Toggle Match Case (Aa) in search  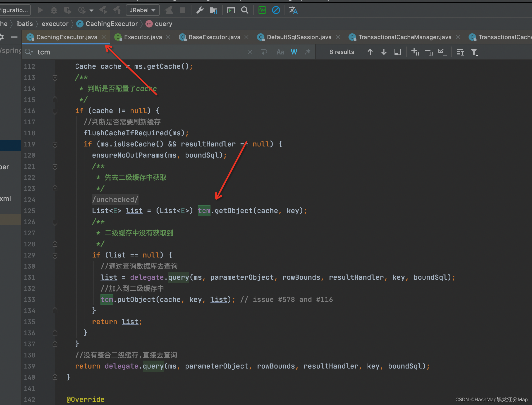pyautogui.click(x=280, y=52)
